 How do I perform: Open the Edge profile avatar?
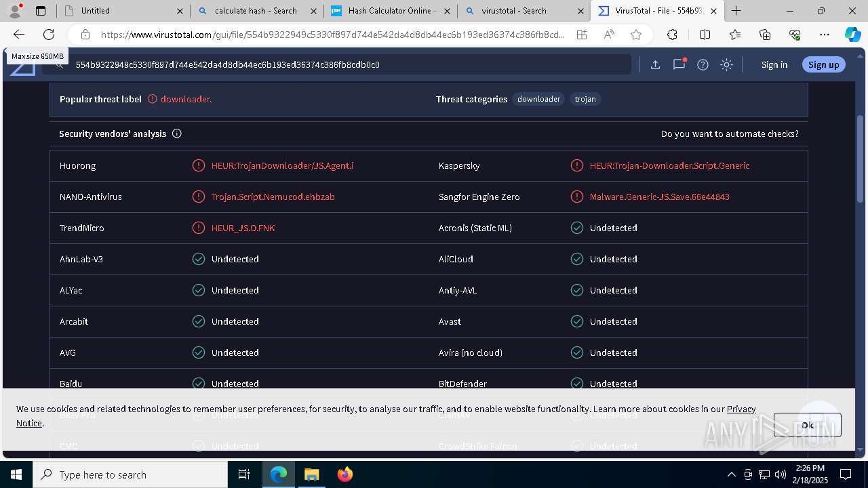[x=15, y=11]
